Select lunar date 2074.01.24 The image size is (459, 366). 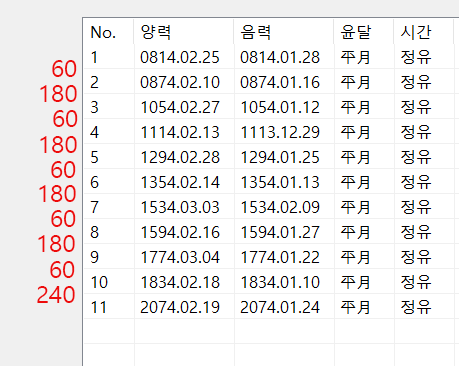point(280,307)
